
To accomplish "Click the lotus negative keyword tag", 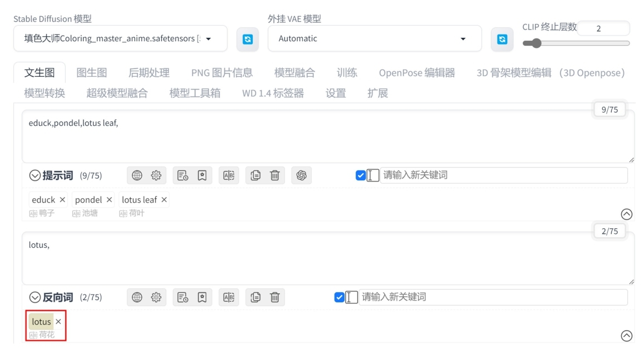I will tap(42, 322).
